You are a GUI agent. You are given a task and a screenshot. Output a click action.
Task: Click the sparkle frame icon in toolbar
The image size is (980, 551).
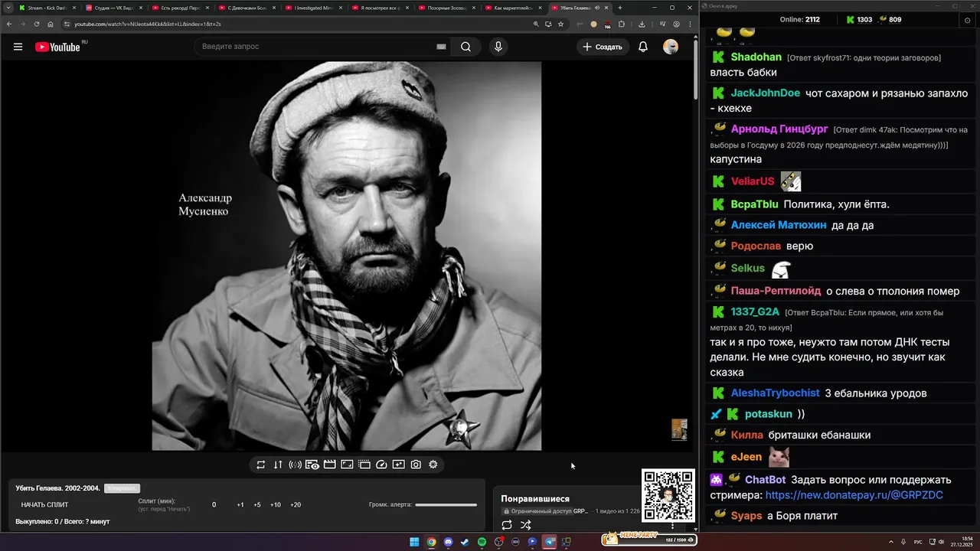[x=399, y=465]
